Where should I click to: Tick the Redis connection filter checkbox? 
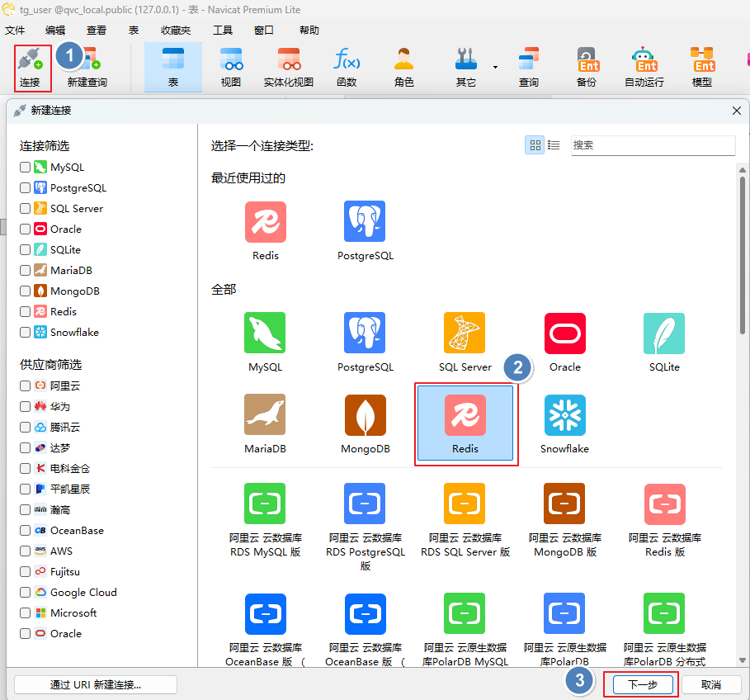[25, 311]
